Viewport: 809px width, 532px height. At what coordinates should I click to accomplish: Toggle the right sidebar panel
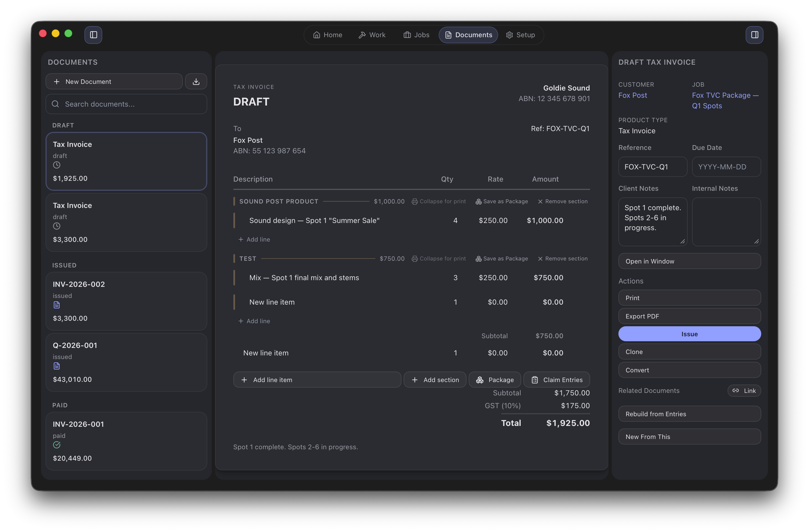coord(755,35)
